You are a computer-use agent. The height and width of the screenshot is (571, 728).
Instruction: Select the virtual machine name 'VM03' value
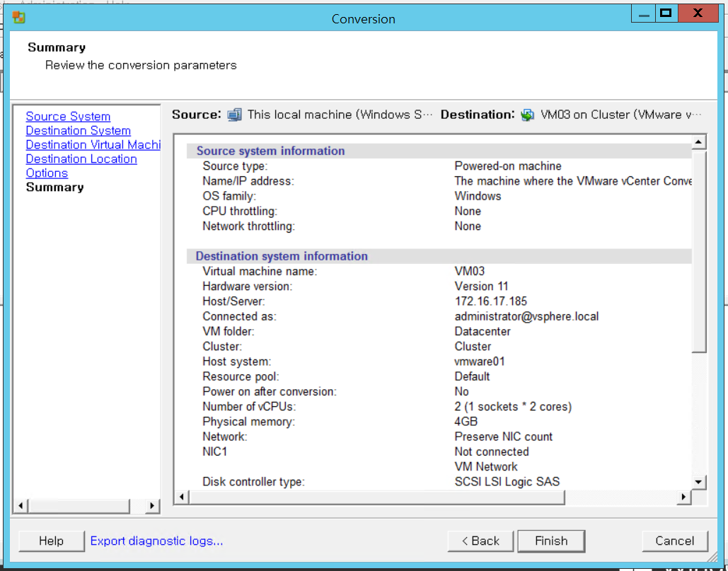pos(469,271)
